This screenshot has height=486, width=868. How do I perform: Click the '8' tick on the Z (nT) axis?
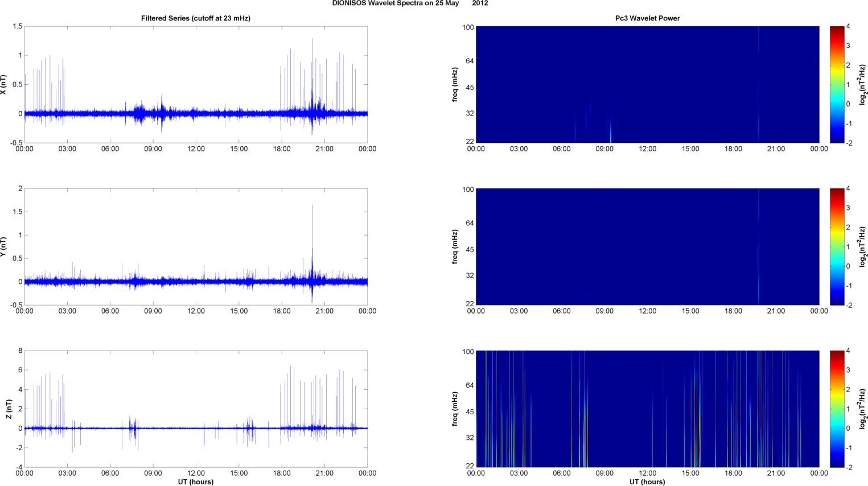point(20,351)
